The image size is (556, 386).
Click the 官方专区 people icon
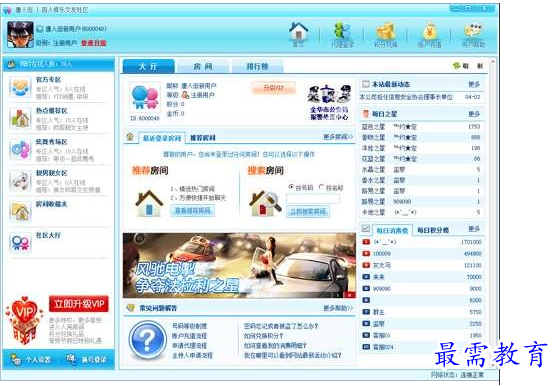(20, 88)
